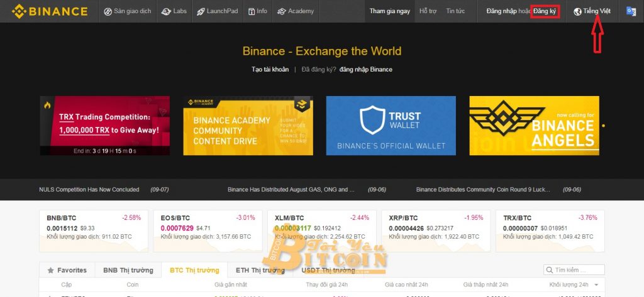Open the Labs section
Screen dimensions: 644x297
174,11
